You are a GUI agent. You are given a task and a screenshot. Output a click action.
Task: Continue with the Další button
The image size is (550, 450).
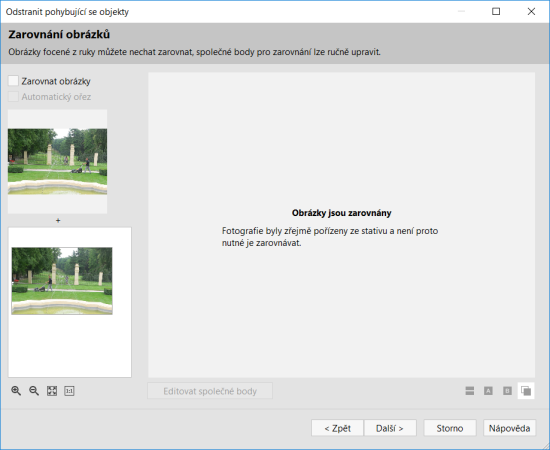390,428
